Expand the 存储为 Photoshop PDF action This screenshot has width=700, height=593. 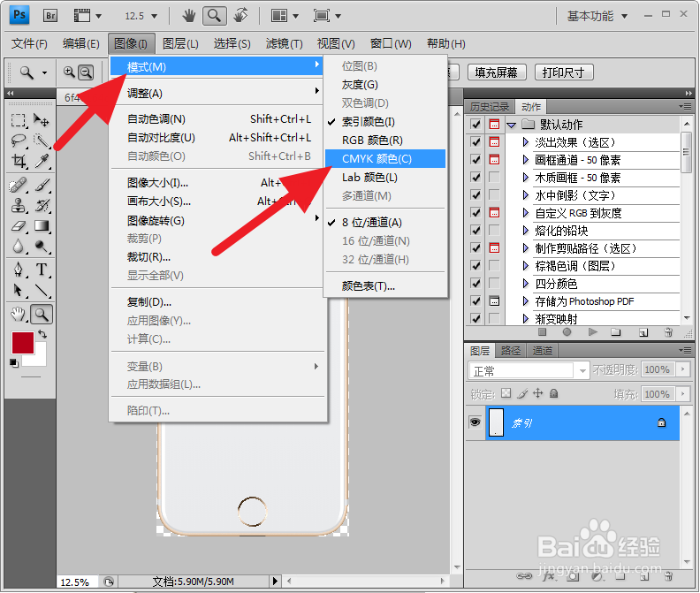[x=526, y=301]
